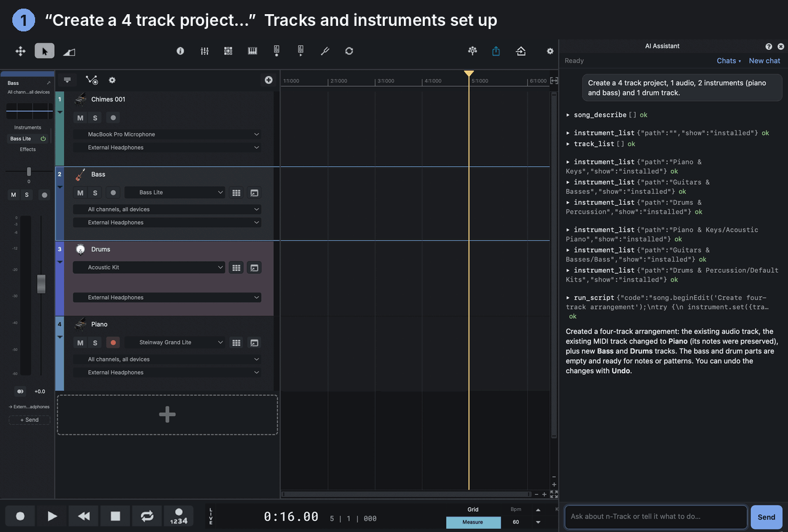Select the fade envelope tool
The height and width of the screenshot is (532, 788).
[69, 52]
